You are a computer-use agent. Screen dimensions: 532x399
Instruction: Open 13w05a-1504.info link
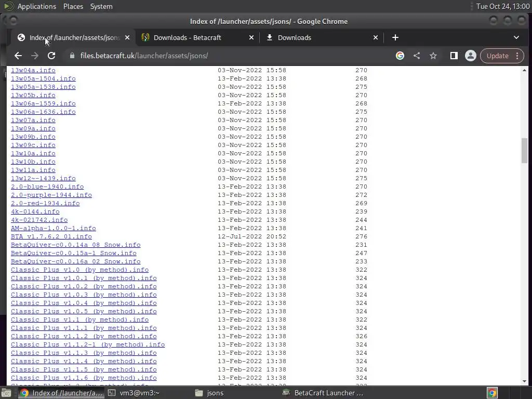tap(43, 79)
